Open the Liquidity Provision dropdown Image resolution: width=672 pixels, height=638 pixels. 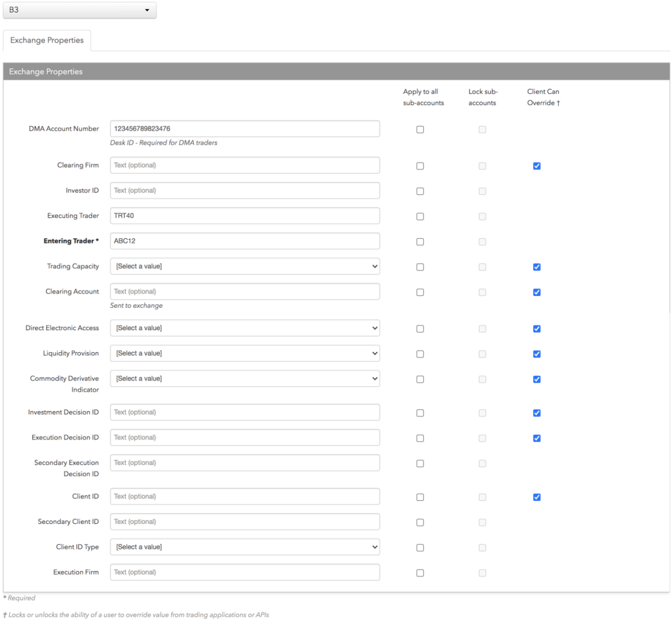(x=244, y=353)
